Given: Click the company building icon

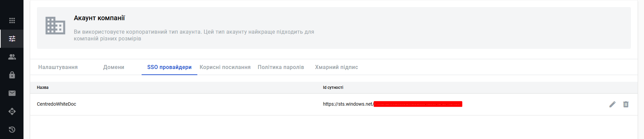Looking at the screenshot, I should 55,26.
